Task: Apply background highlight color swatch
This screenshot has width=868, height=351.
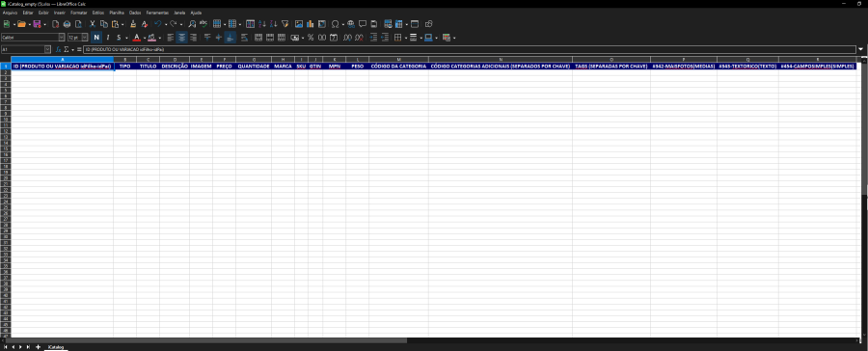Action: tap(151, 38)
